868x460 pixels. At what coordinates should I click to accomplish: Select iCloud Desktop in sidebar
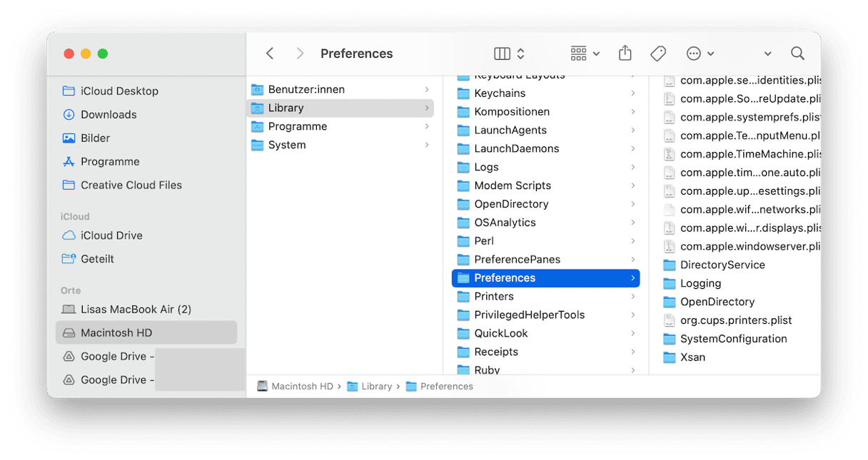pos(146,91)
